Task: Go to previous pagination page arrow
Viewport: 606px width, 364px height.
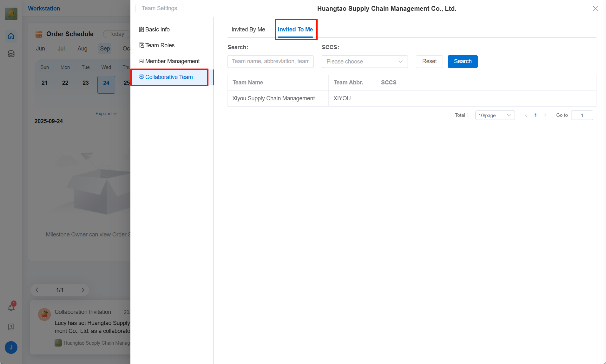Action: pos(526,115)
